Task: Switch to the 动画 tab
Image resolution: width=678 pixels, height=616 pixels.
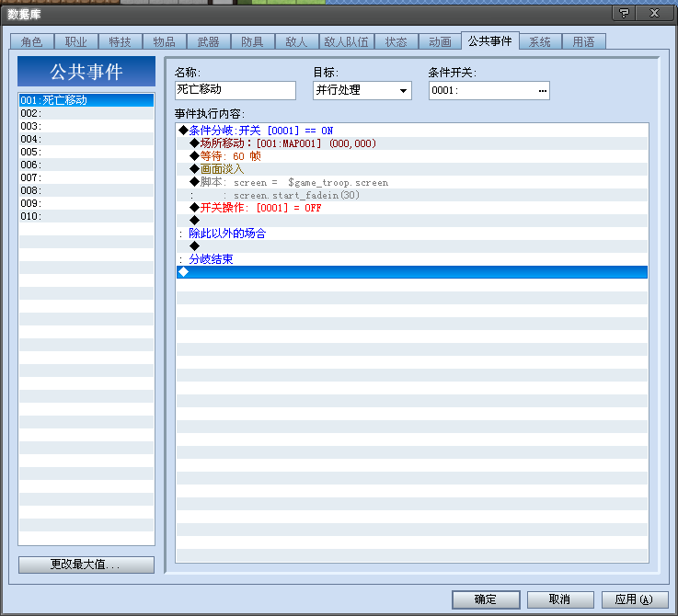Action: click(440, 41)
